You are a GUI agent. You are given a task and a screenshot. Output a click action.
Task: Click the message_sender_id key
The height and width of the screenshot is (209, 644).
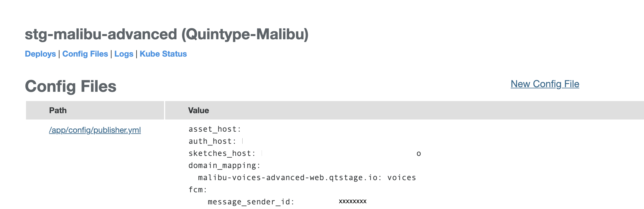tap(251, 202)
